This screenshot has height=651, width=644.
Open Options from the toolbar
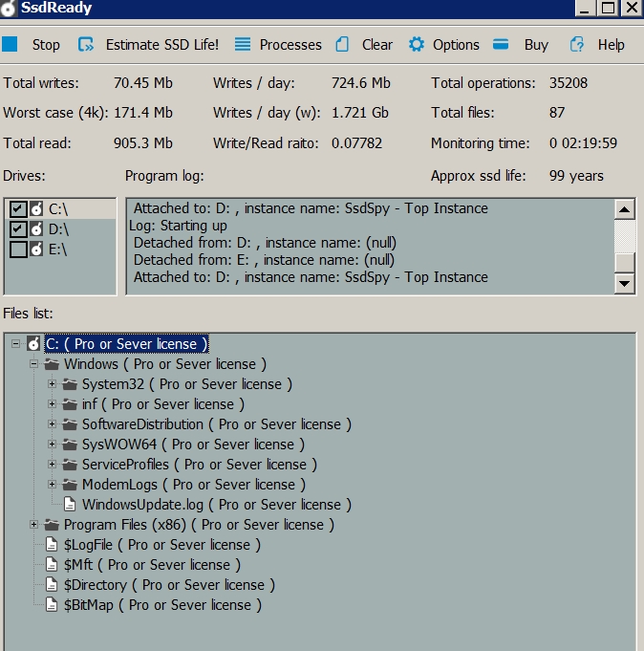pos(456,44)
